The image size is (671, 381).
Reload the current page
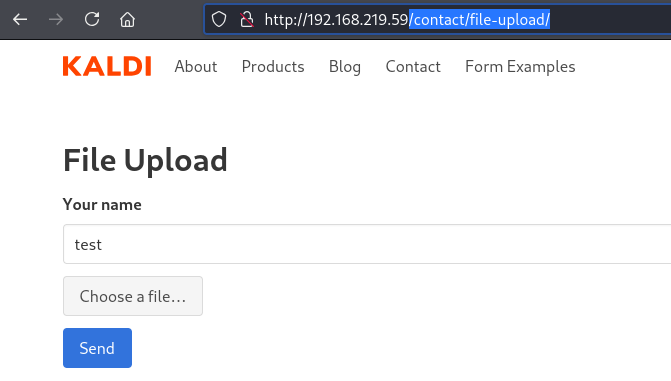click(x=92, y=19)
